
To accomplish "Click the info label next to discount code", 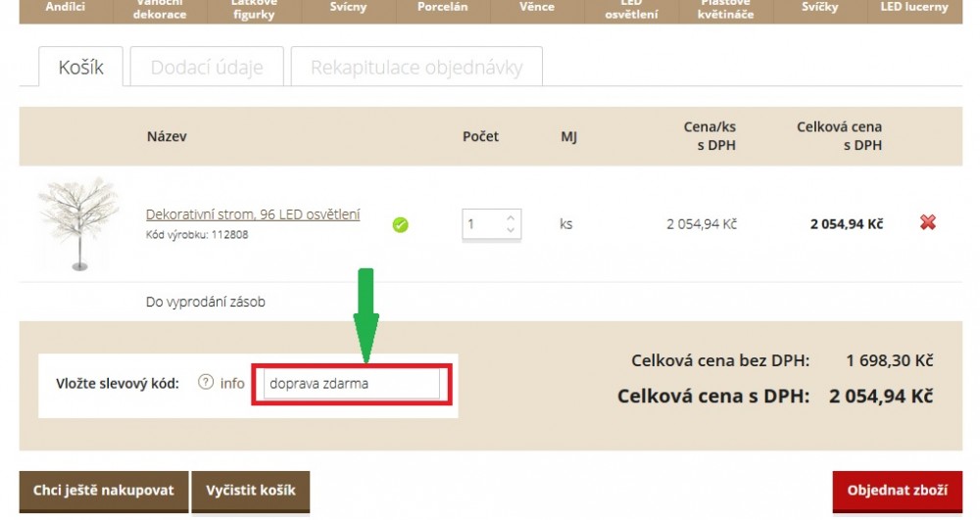I will pyautogui.click(x=232, y=383).
